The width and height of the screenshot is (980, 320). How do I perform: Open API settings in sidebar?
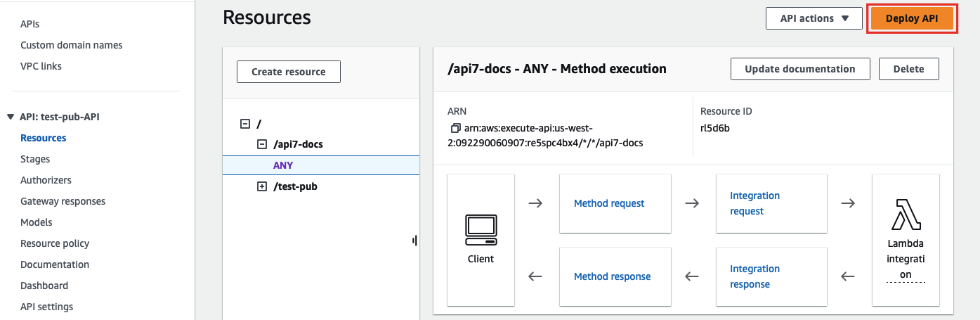click(x=46, y=307)
